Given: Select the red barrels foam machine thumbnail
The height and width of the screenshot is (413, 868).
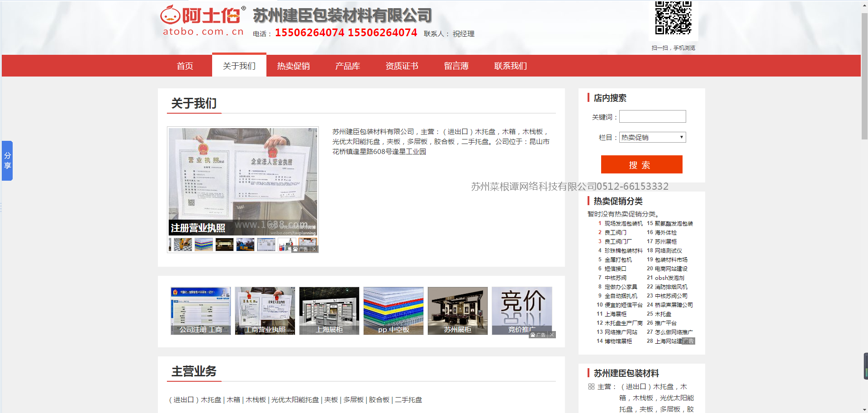Looking at the screenshot, I should 287,245.
